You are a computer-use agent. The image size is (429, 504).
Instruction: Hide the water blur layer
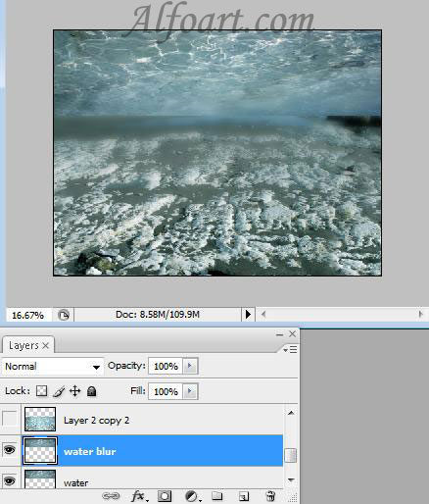coord(10,450)
